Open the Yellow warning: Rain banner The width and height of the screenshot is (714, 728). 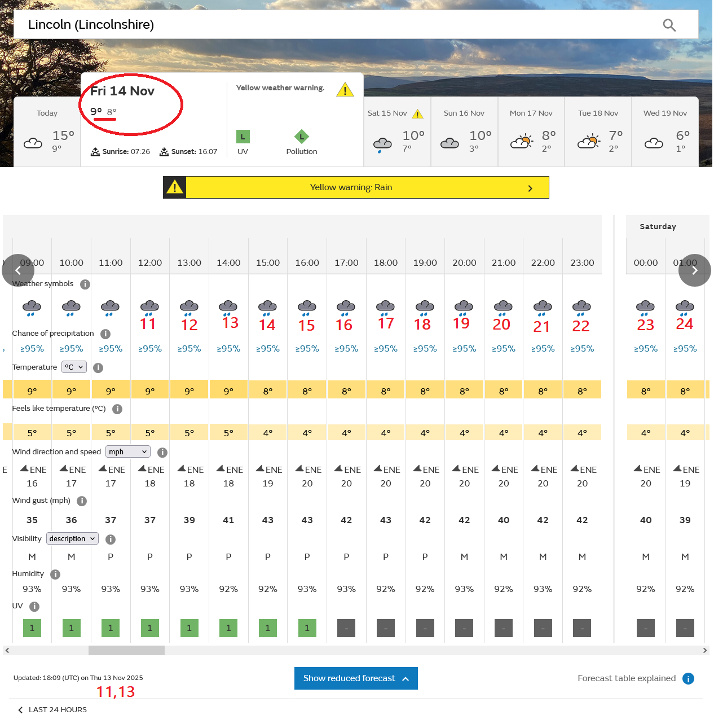pos(356,187)
